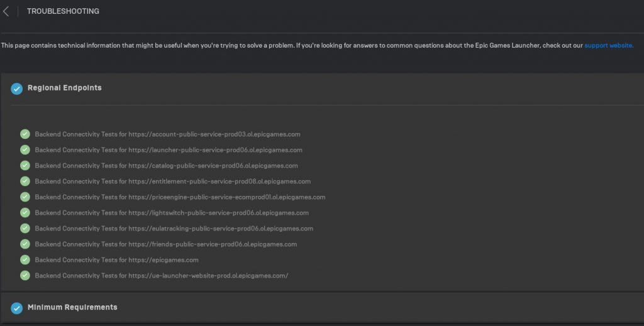The height and width of the screenshot is (326, 644).
Task: Click the green check for entitlement-public-service-prod08
Action: click(25, 182)
